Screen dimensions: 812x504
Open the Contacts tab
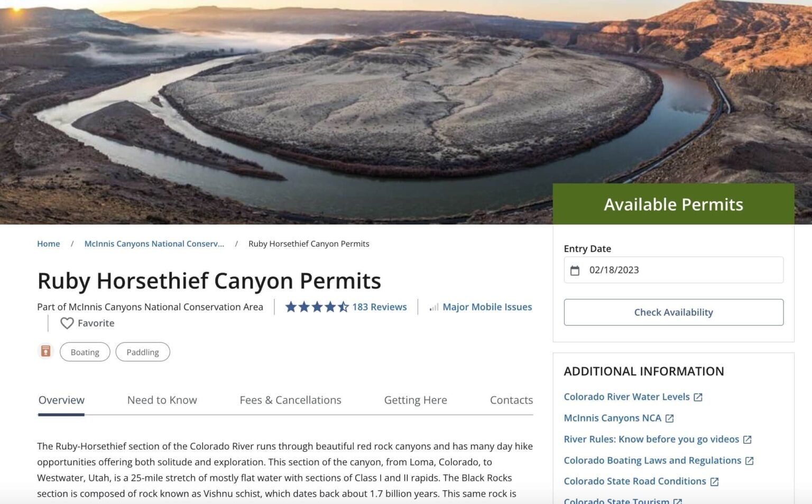(x=511, y=400)
